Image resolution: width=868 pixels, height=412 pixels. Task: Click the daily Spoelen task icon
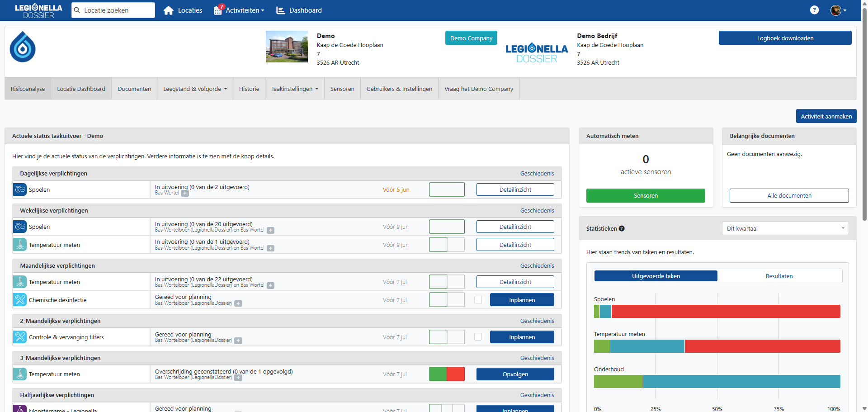pyautogui.click(x=20, y=190)
